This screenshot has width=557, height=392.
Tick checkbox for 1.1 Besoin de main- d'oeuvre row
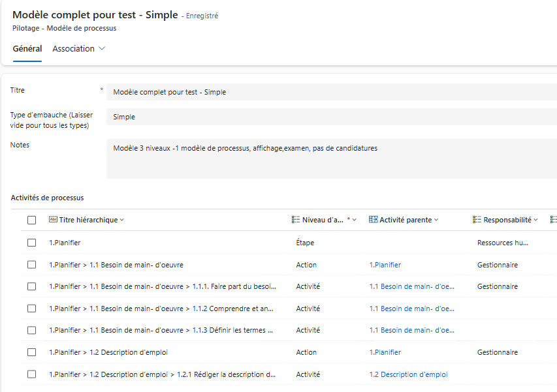(32, 265)
